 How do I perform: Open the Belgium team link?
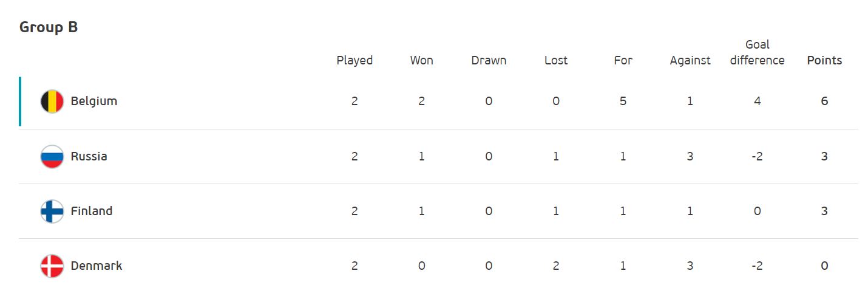(x=94, y=101)
